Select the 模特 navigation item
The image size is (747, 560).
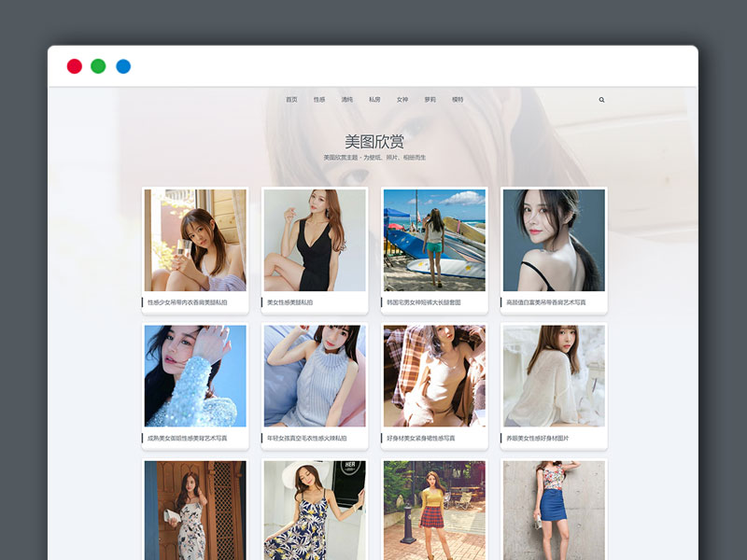pyautogui.click(x=458, y=100)
